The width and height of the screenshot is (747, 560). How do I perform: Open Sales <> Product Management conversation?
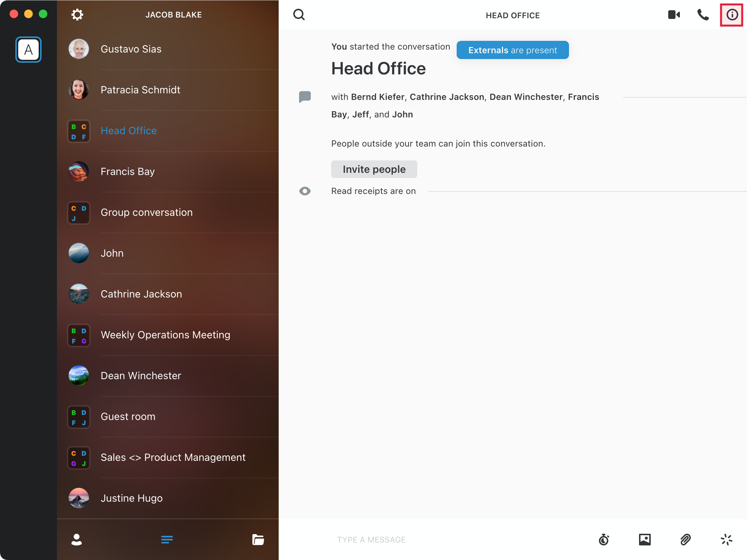(x=168, y=458)
